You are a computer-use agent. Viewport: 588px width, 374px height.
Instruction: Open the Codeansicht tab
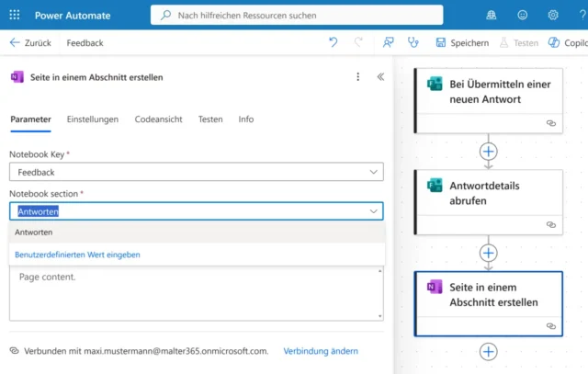coord(158,119)
